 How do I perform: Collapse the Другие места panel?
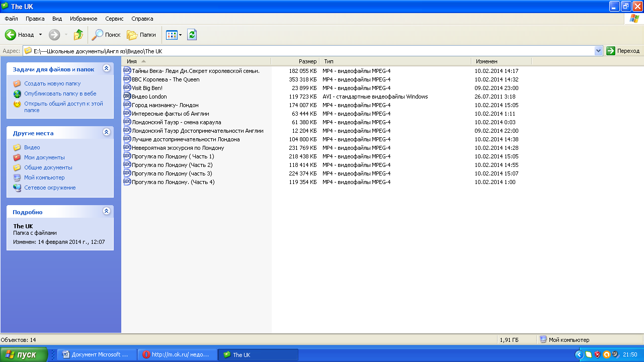click(106, 132)
